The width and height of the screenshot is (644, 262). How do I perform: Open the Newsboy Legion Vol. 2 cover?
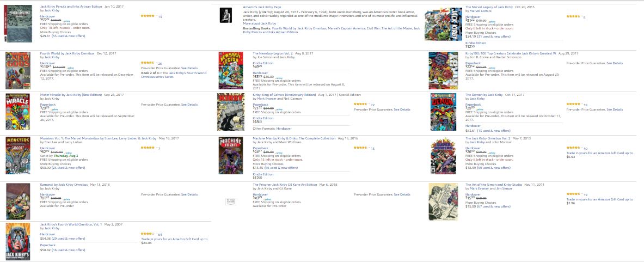(230, 70)
